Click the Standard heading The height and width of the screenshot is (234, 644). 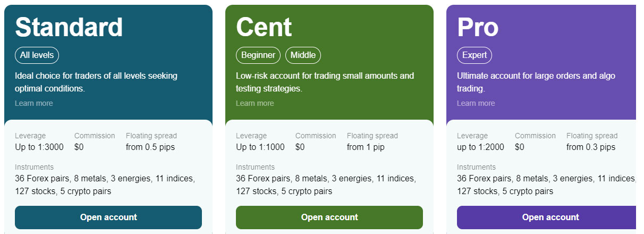(x=69, y=27)
